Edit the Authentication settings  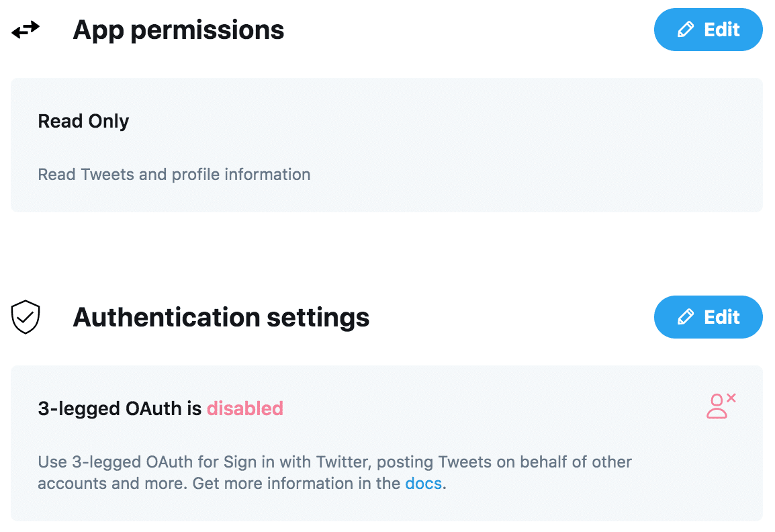tap(709, 317)
